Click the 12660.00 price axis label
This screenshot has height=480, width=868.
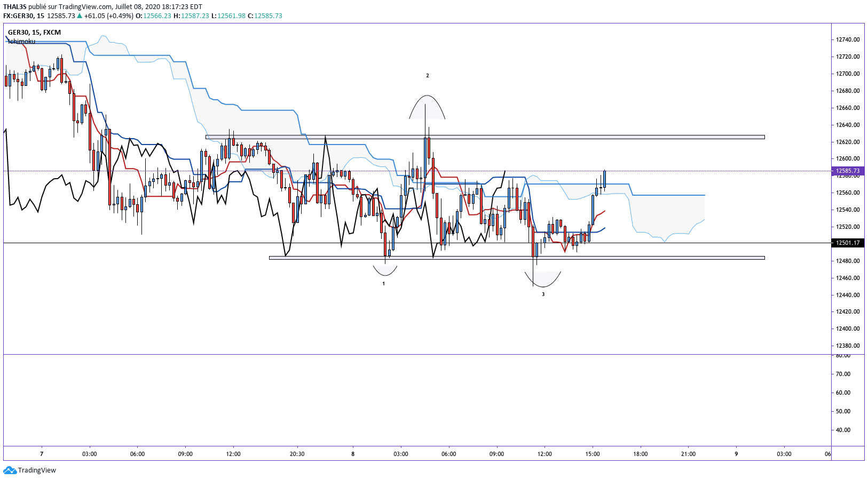pos(848,108)
